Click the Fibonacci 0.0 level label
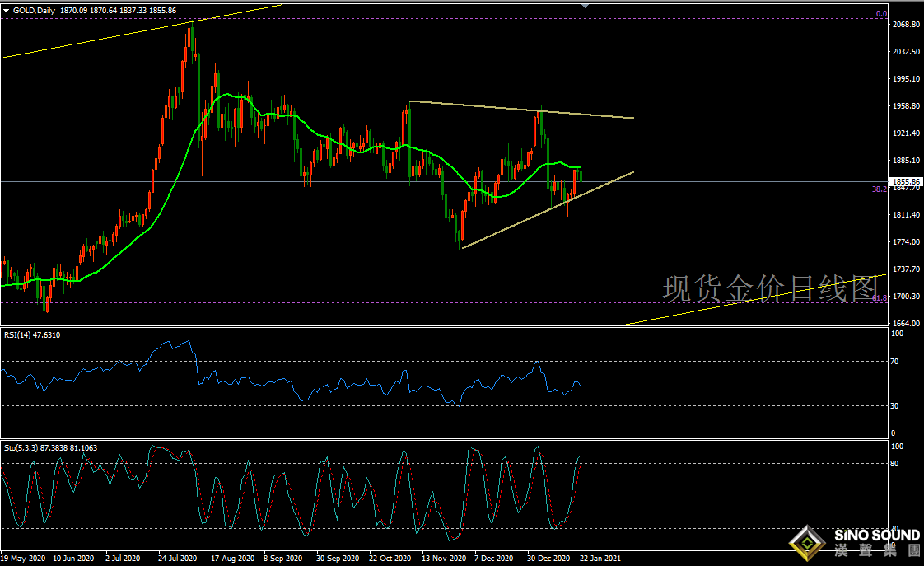 pos(880,14)
